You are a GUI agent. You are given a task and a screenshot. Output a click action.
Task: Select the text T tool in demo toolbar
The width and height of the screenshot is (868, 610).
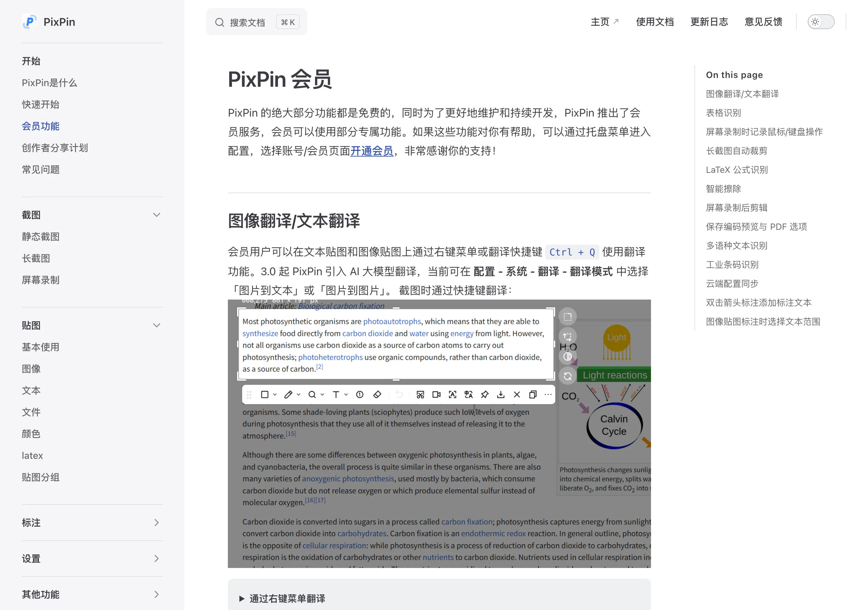click(336, 394)
